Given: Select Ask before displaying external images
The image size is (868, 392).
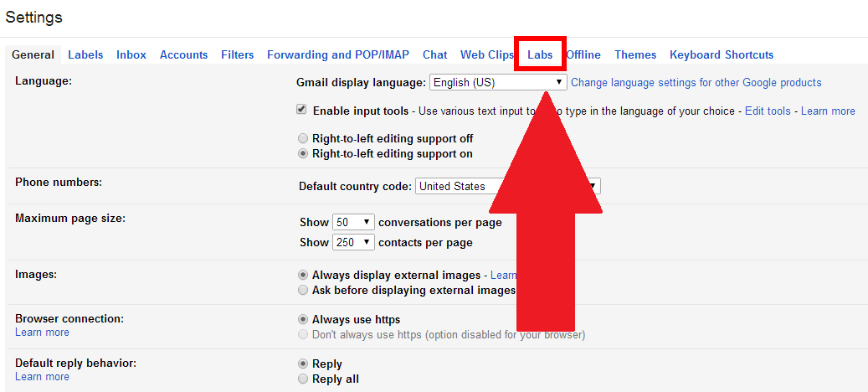Looking at the screenshot, I should pos(303,290).
